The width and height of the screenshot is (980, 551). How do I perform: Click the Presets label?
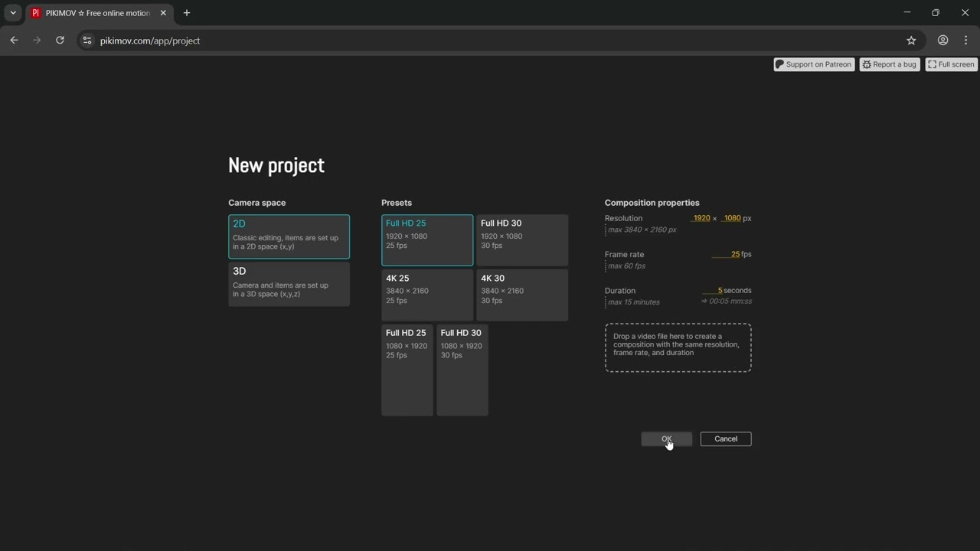pyautogui.click(x=397, y=203)
